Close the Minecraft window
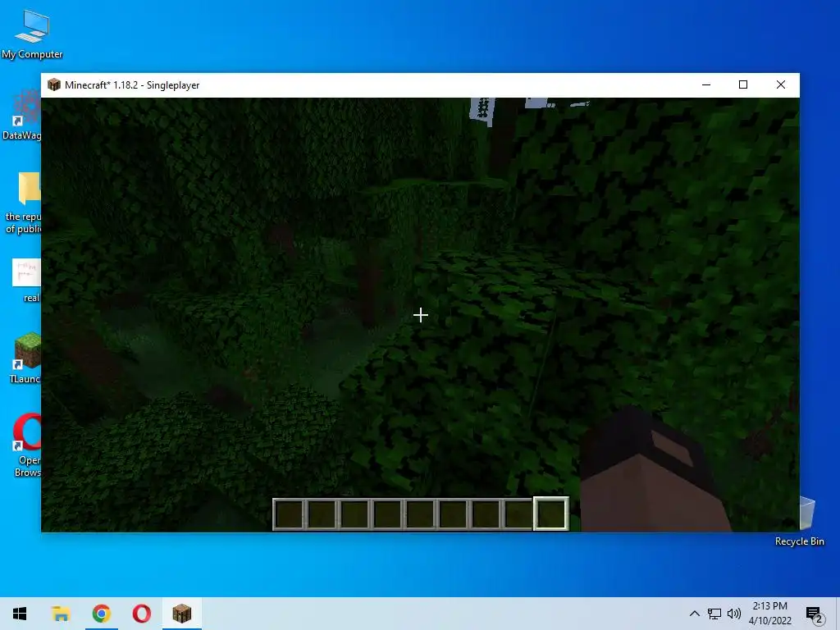840x630 pixels. click(781, 84)
